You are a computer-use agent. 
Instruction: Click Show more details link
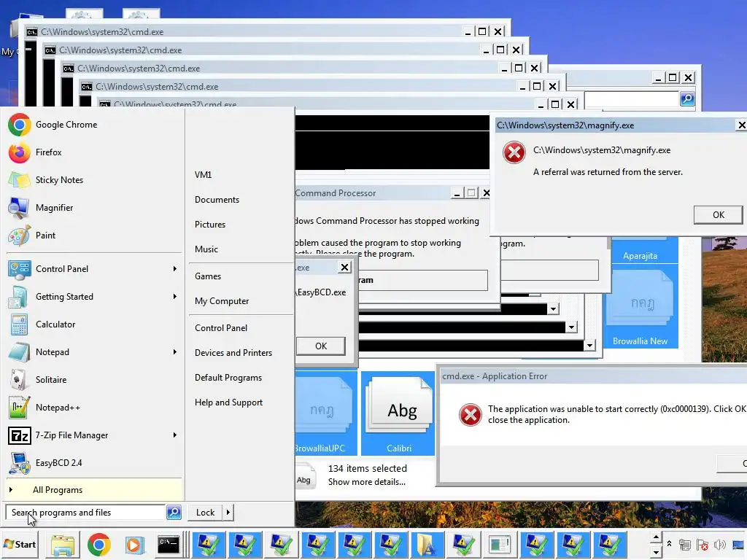click(367, 482)
